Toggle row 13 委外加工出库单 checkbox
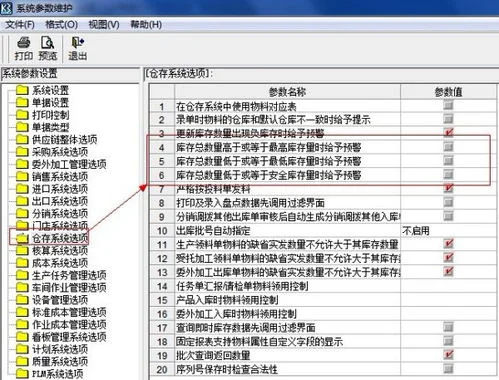The width and height of the screenshot is (499, 380). click(448, 271)
